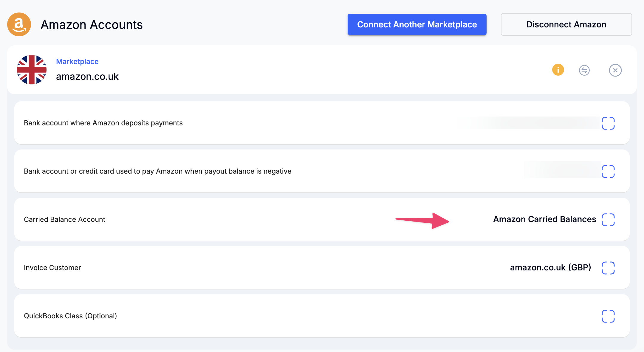
Task: Click the swap arrows icon for amazon.co.uk
Action: (584, 70)
